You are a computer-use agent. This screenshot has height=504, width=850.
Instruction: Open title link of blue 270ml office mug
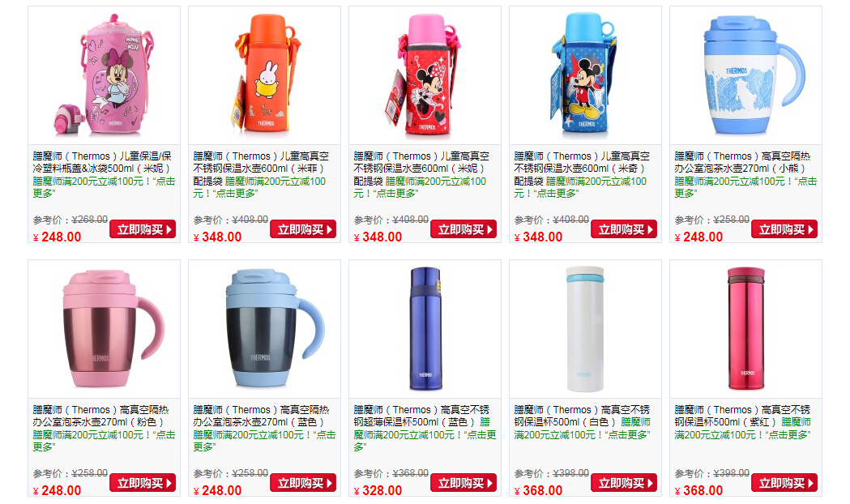point(261,416)
